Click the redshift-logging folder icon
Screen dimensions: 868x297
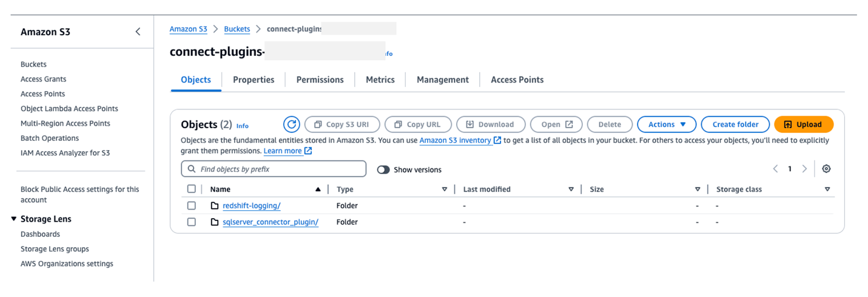(215, 206)
